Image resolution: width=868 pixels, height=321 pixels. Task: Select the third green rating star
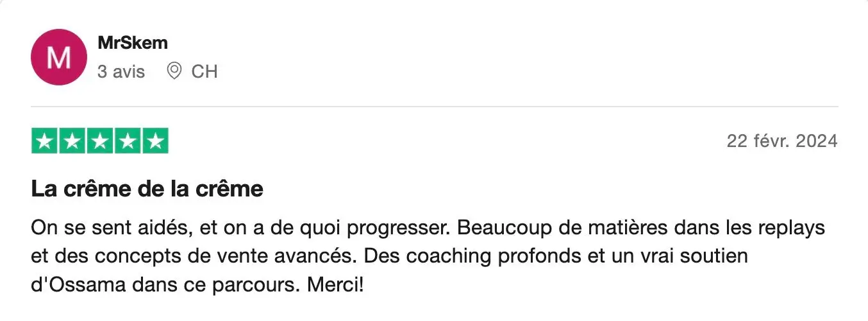pos(100,141)
